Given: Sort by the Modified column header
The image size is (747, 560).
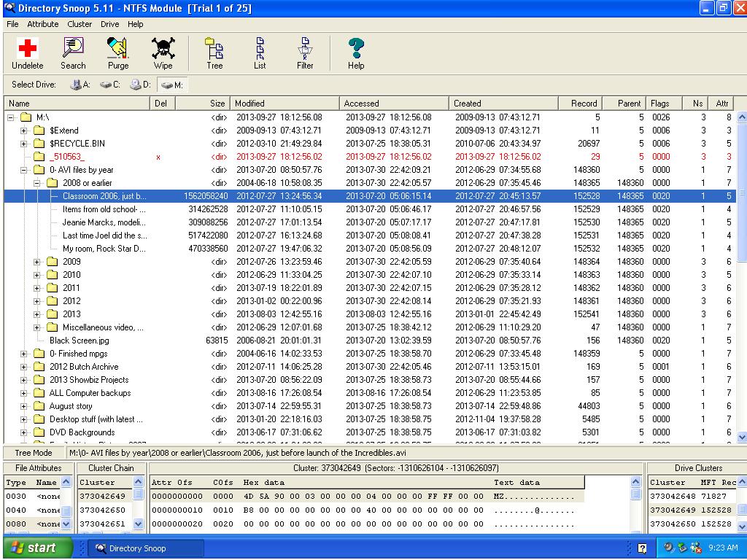Looking at the screenshot, I should point(285,104).
